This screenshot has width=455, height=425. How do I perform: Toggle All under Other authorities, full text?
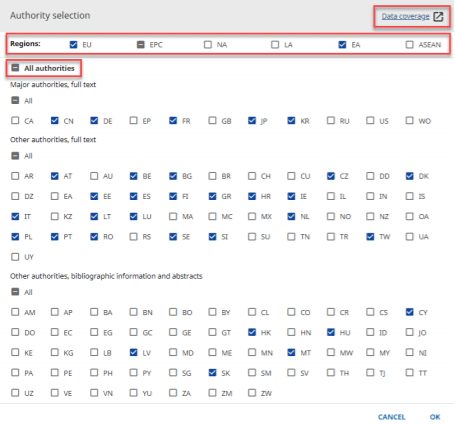pyautogui.click(x=15, y=156)
